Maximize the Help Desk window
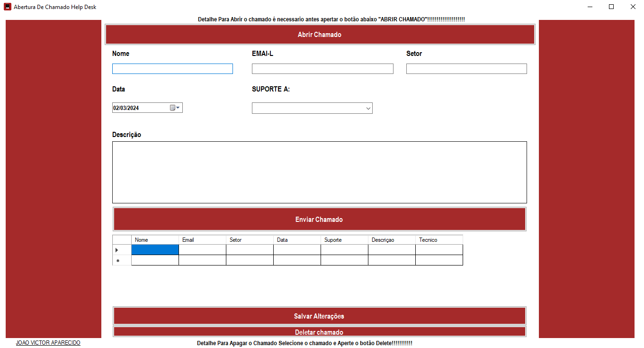Viewport: 644px width, 348px height. click(x=611, y=7)
